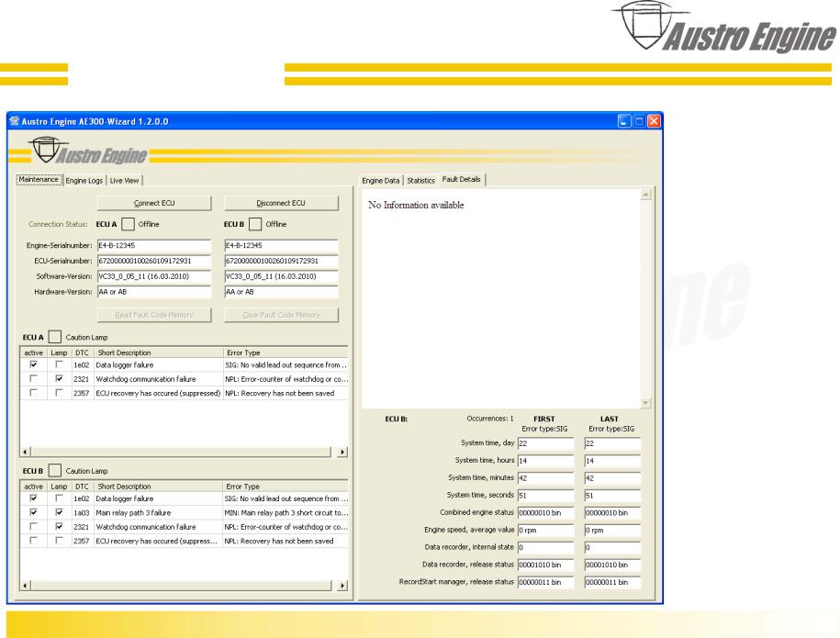This screenshot has height=638, width=840.
Task: Click FIRST Data recorder internal state field
Action: pyautogui.click(x=545, y=547)
